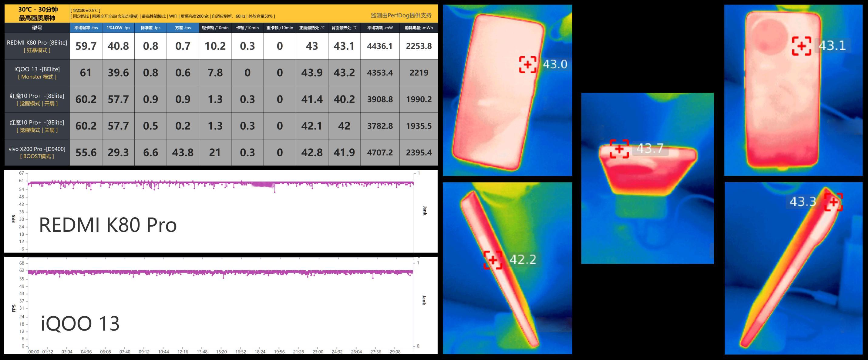
Task: Click the average fps value '59.7'
Action: tap(86, 46)
